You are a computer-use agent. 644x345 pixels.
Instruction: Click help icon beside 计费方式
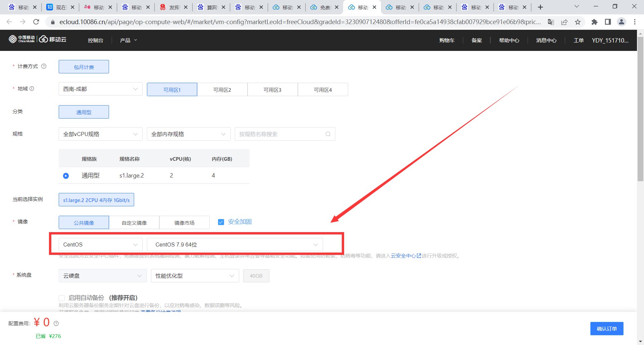[x=44, y=66]
